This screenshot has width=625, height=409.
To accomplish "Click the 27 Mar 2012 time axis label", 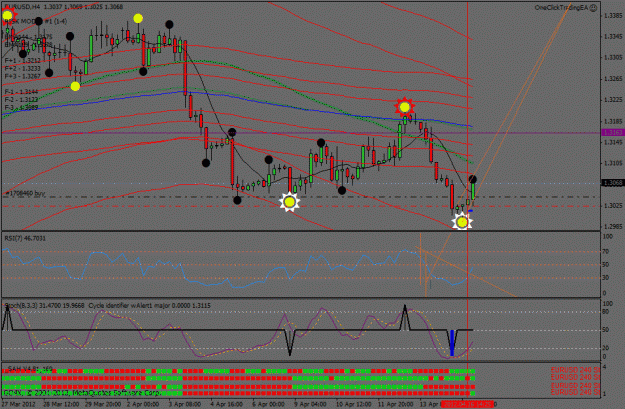I will 20,404.
